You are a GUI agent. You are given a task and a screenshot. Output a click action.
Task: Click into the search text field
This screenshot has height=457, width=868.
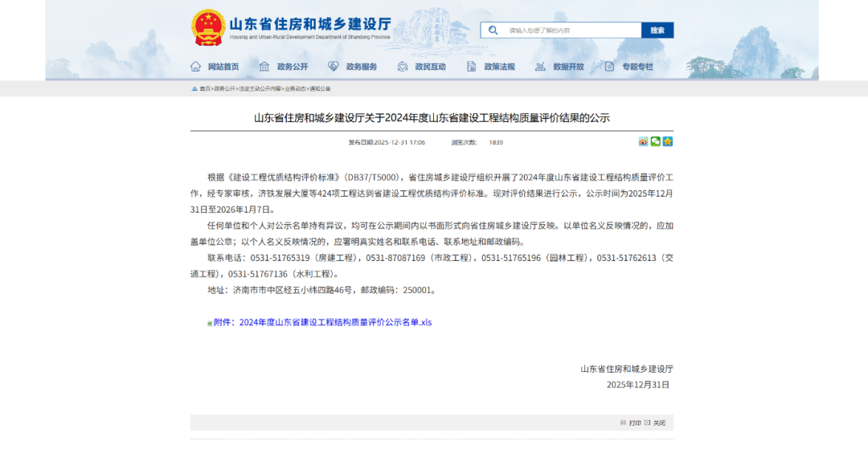[571, 31]
